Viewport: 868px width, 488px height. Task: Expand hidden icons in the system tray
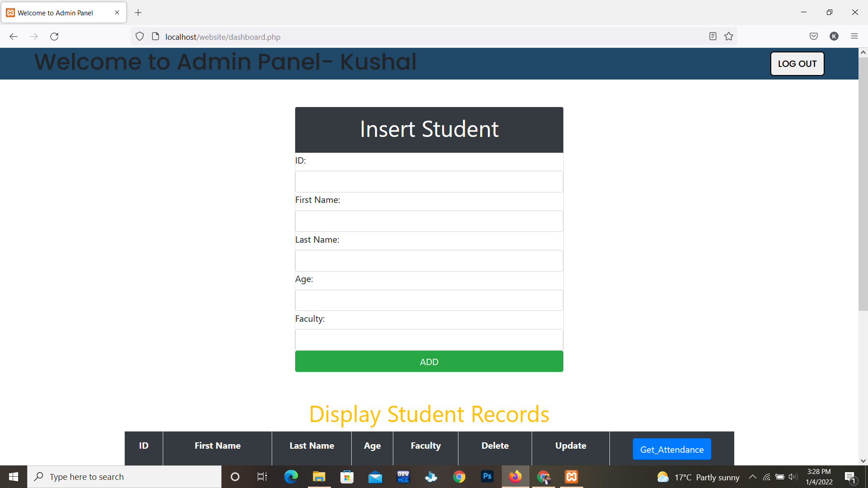[753, 477]
